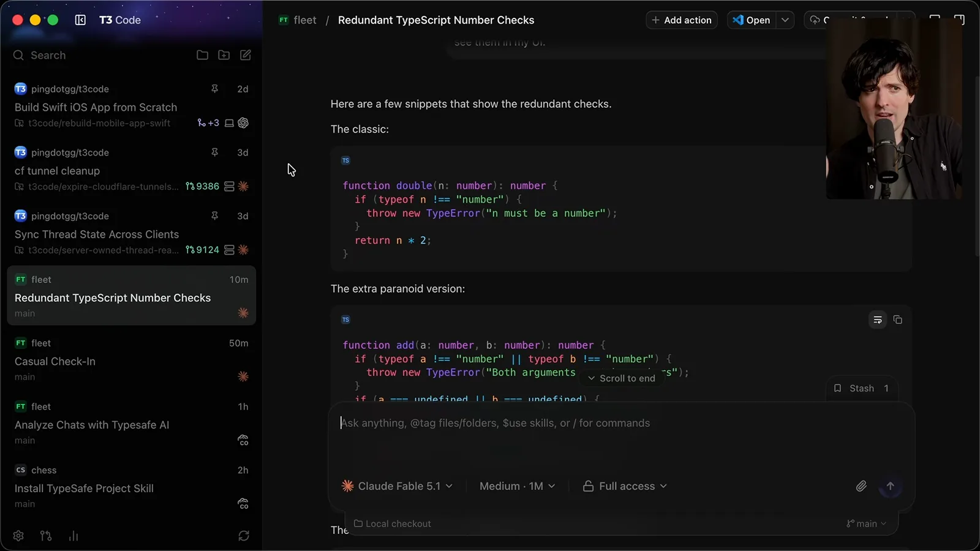Unpin the Build Swift iOS App thread
This screenshot has width=980, height=551.
214,89
